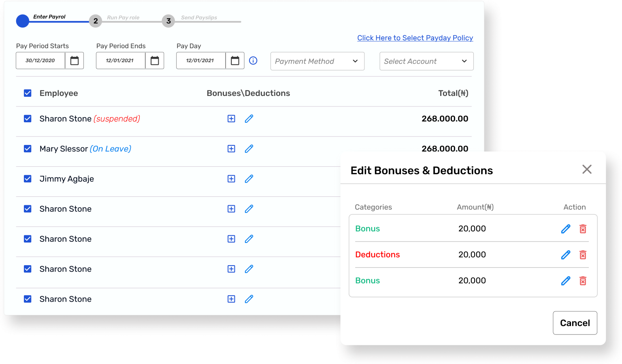Expand the Select Account dropdown
The image size is (622, 364).
pos(426,61)
